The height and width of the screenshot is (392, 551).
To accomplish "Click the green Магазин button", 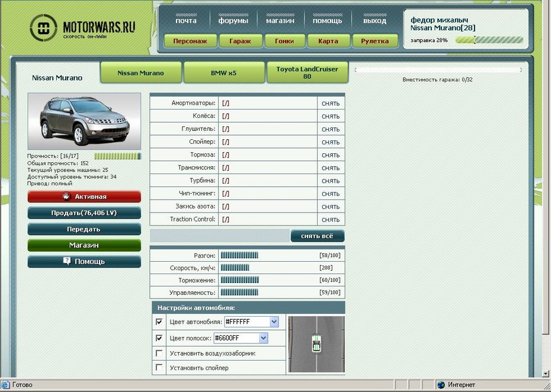I will click(84, 245).
